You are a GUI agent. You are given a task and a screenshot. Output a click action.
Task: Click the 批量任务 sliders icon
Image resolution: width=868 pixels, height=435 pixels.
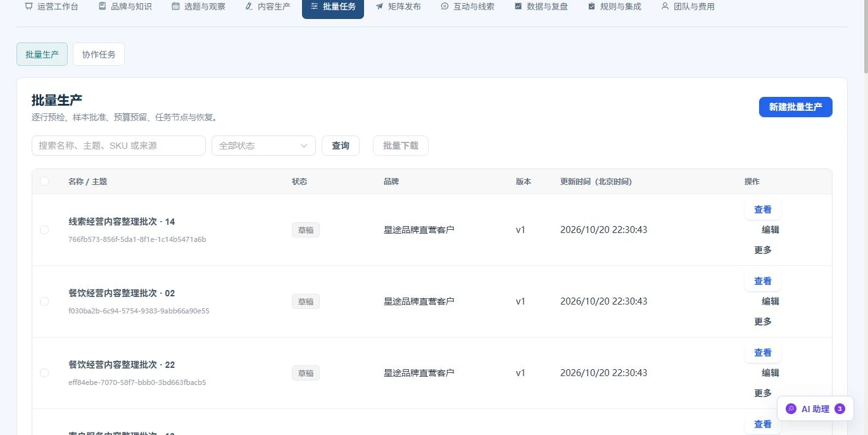point(314,6)
